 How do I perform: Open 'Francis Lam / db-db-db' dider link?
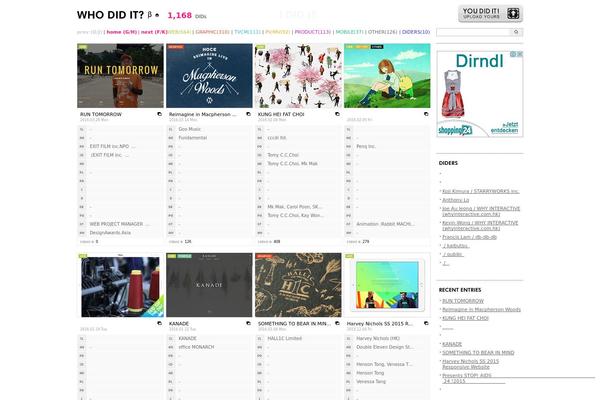[x=470, y=237]
